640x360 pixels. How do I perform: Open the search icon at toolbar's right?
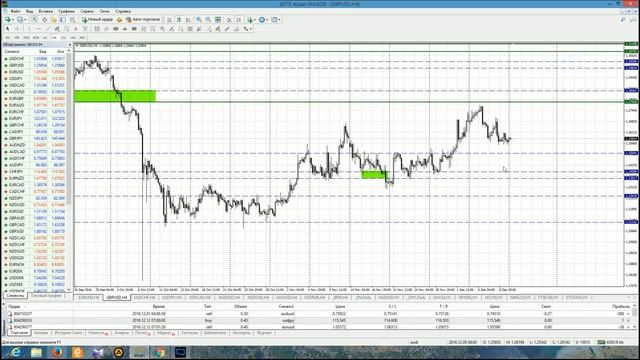(x=623, y=20)
